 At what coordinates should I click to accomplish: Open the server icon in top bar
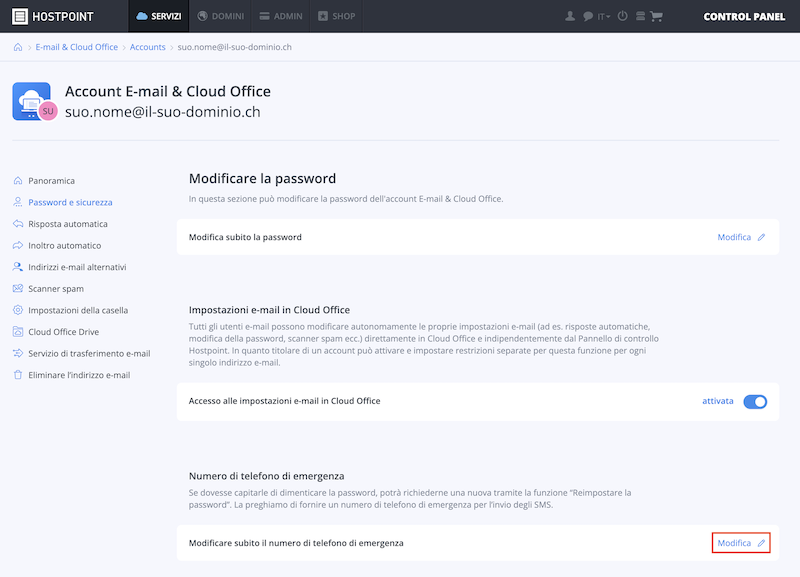point(640,16)
